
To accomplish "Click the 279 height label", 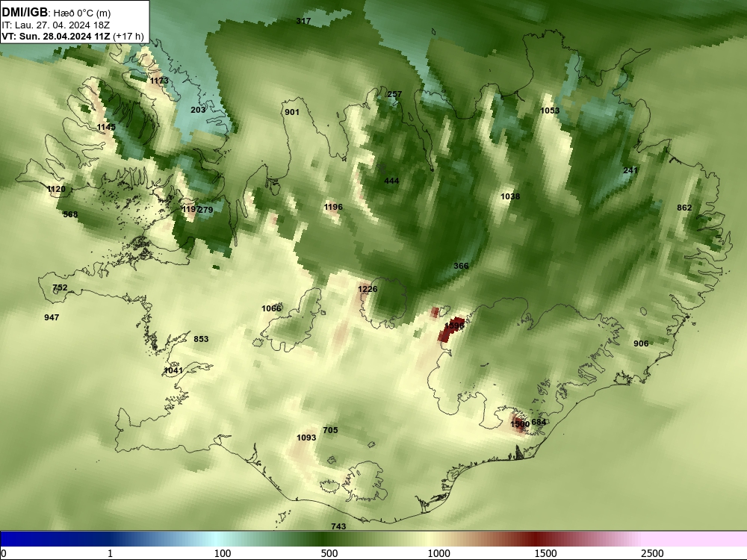I will click(205, 210).
